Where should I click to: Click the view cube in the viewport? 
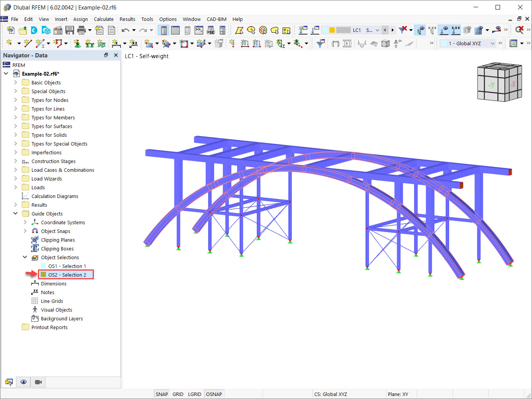click(x=499, y=82)
